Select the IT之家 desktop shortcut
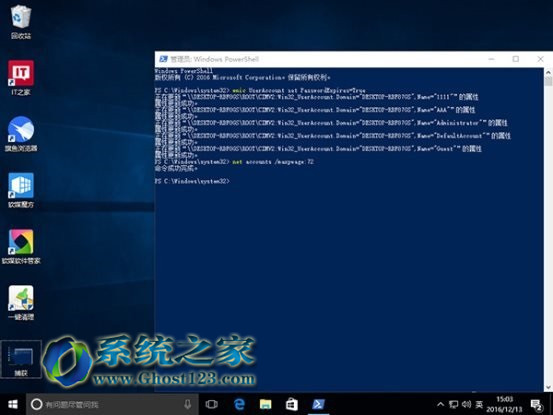553x415 pixels. [21, 78]
